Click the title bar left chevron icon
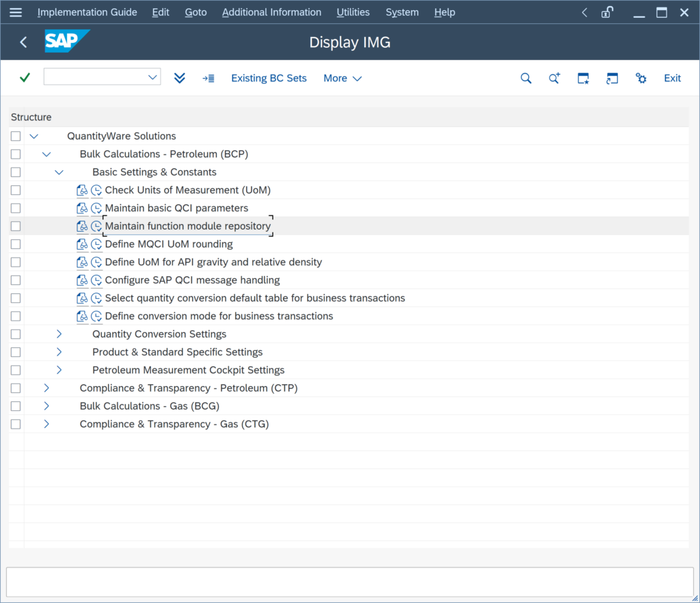This screenshot has width=700, height=603. [584, 12]
